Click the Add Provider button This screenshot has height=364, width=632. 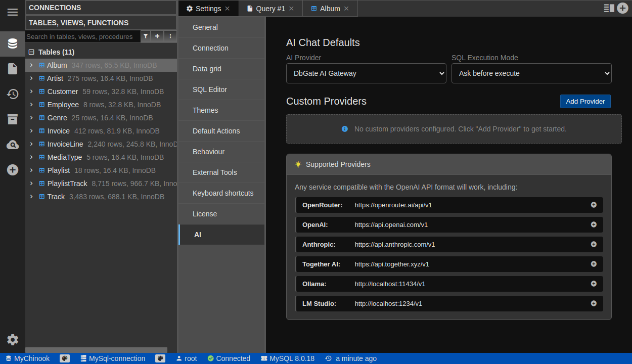(x=585, y=102)
